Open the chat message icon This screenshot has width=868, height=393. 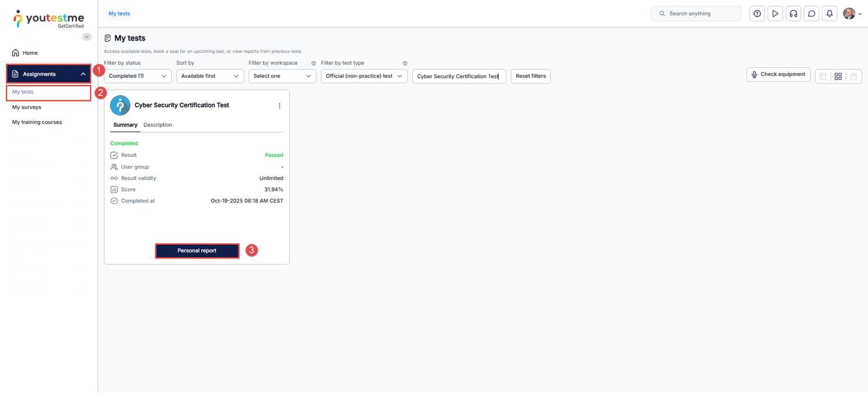(x=812, y=14)
